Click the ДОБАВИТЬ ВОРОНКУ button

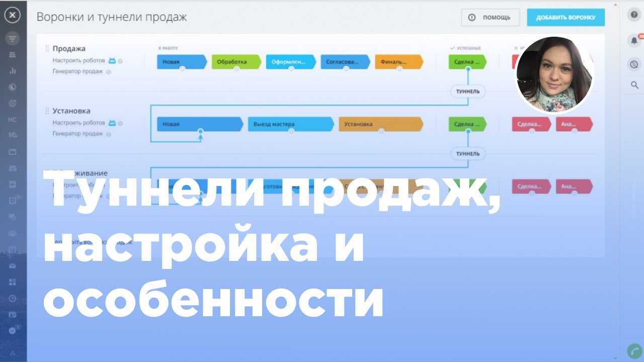pyautogui.click(x=566, y=18)
